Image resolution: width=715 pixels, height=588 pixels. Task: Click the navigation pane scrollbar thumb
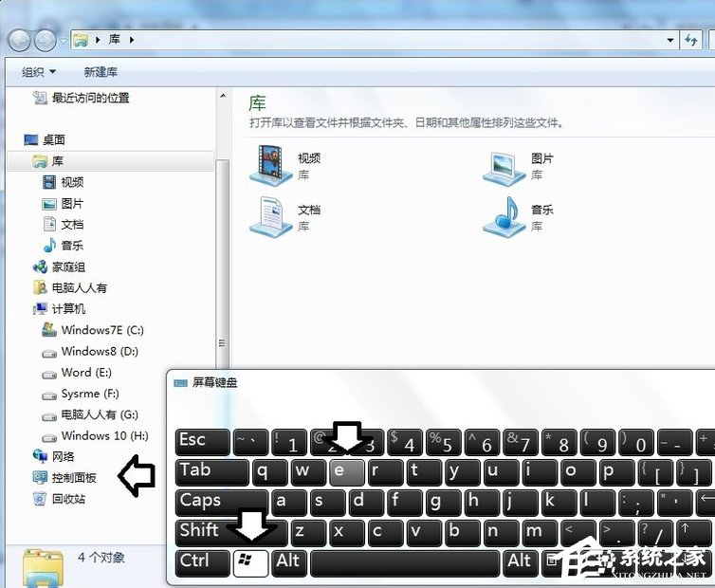[x=223, y=265]
